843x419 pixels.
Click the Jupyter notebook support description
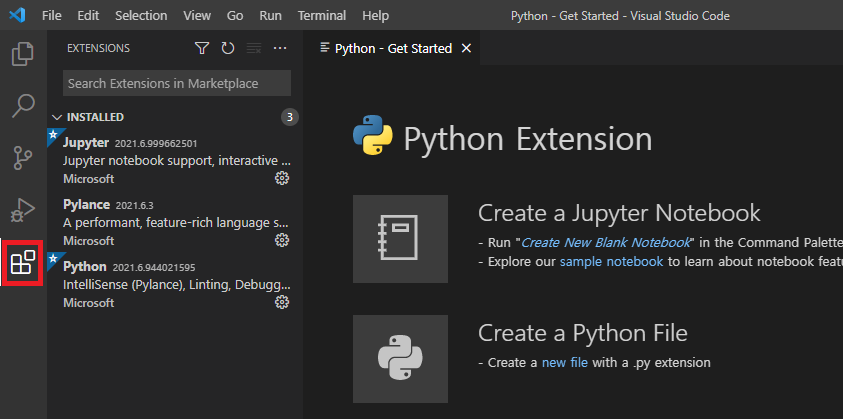click(x=177, y=161)
